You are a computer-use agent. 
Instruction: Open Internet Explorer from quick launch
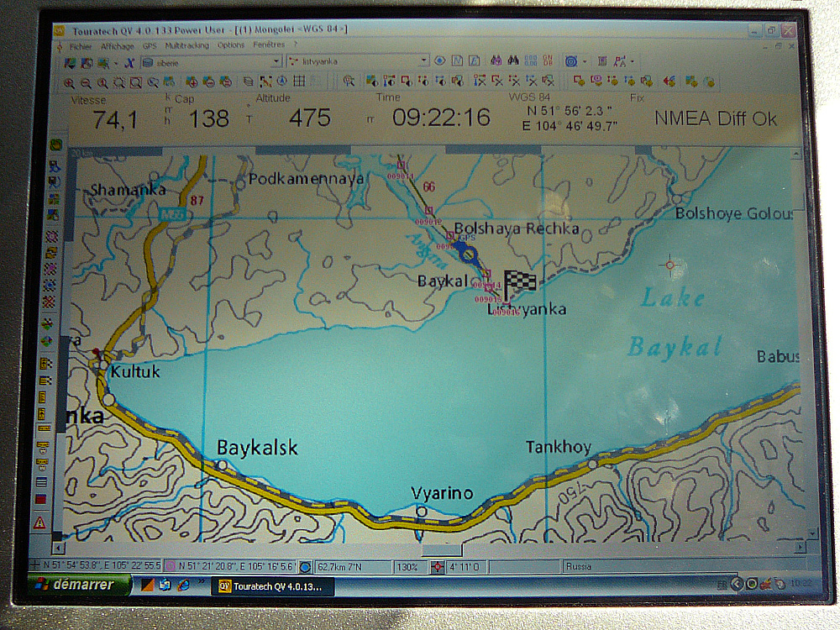[183, 585]
